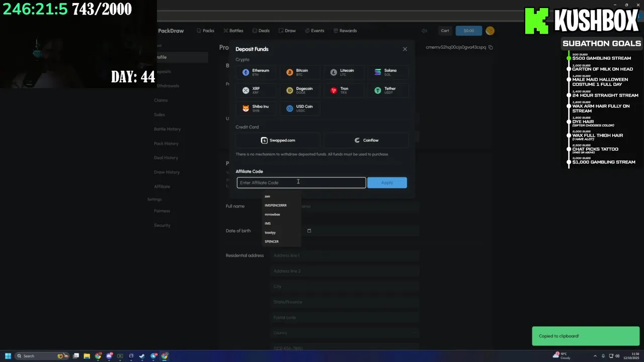The height and width of the screenshot is (362, 644).
Task: Choose 'IMSPENCERRR' autofill suggestion
Action: (282, 205)
